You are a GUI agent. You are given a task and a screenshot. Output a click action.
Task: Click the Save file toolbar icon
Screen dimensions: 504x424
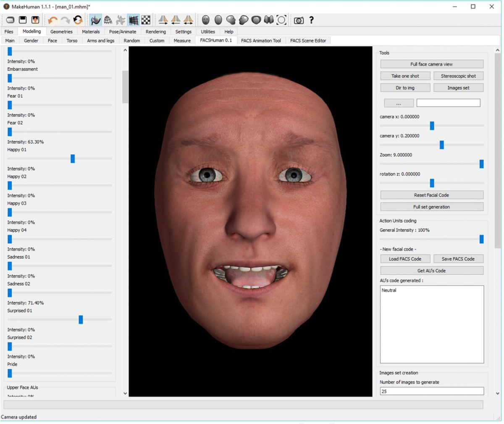tap(23, 20)
